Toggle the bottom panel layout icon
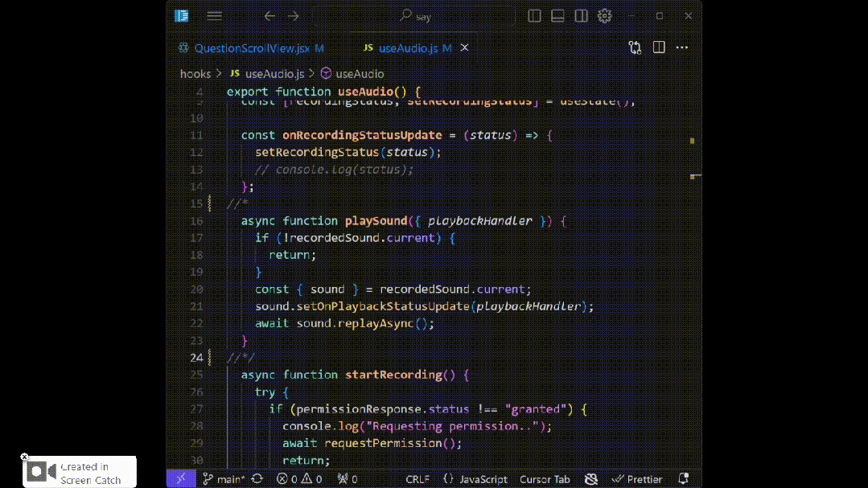 557,16
